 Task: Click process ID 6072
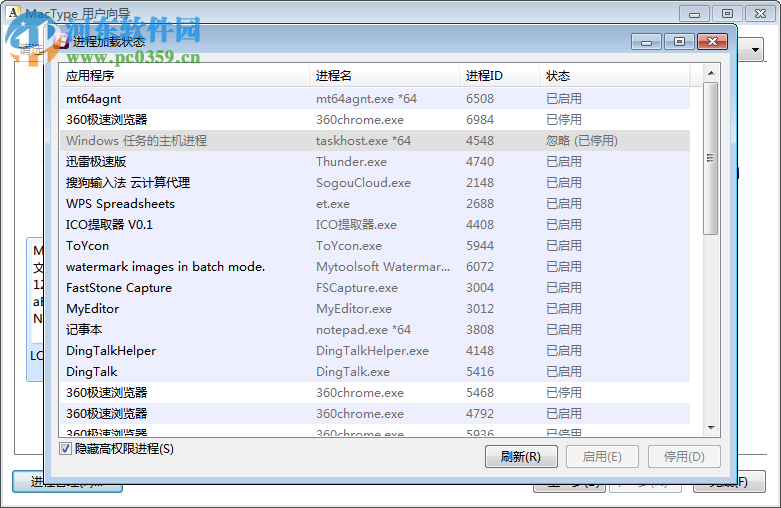[x=480, y=266]
